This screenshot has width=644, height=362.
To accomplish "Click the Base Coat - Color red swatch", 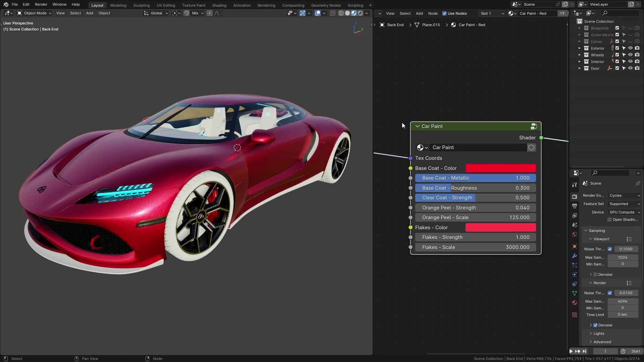I will coord(501,168).
